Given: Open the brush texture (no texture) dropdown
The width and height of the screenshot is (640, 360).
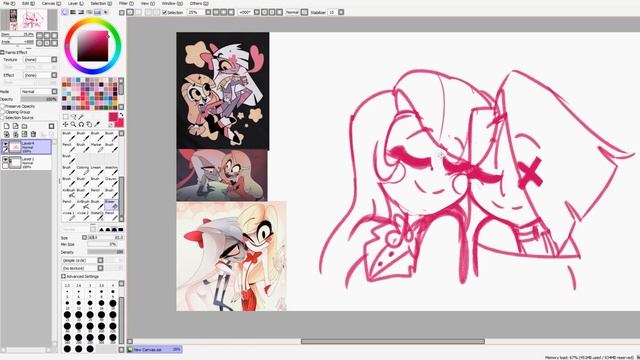Looking at the screenshot, I should (x=100, y=268).
